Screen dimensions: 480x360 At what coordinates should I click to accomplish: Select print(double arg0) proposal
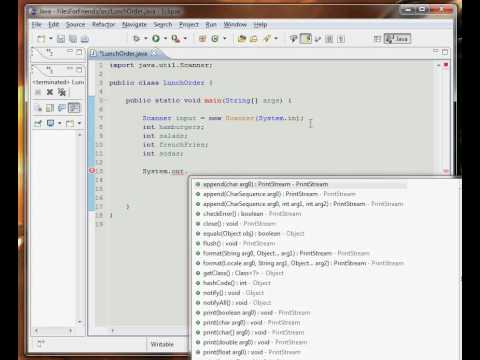pyautogui.click(x=255, y=342)
